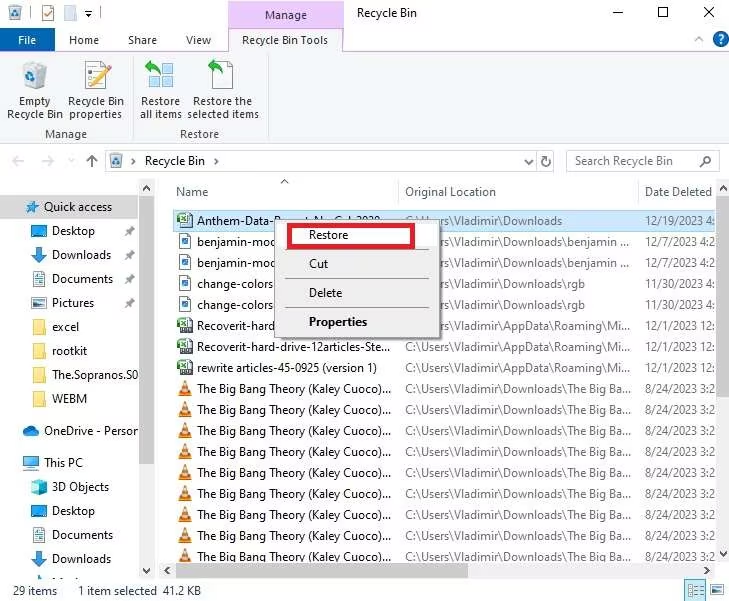Collapse the ribbon with the chevron
Viewport: 729px width, 601px height.
700,40
